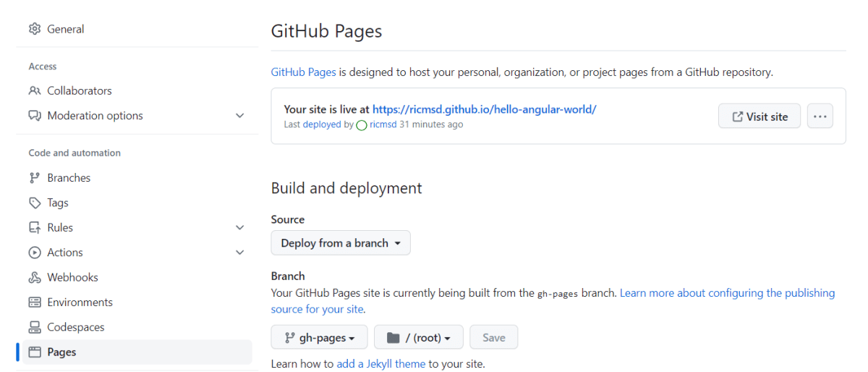
Task: Open the gh-pages branch selector
Action: coord(319,337)
